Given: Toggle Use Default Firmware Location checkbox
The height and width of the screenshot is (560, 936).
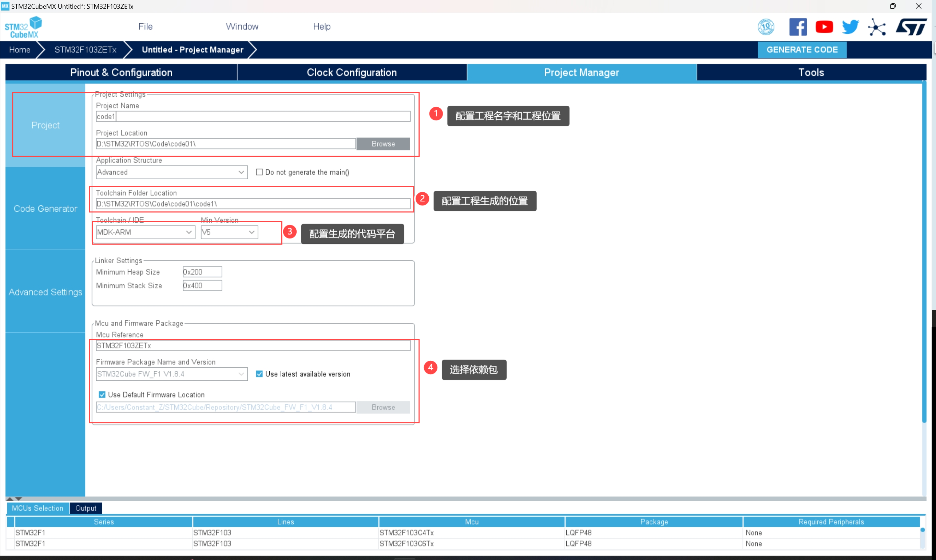Looking at the screenshot, I should (102, 395).
